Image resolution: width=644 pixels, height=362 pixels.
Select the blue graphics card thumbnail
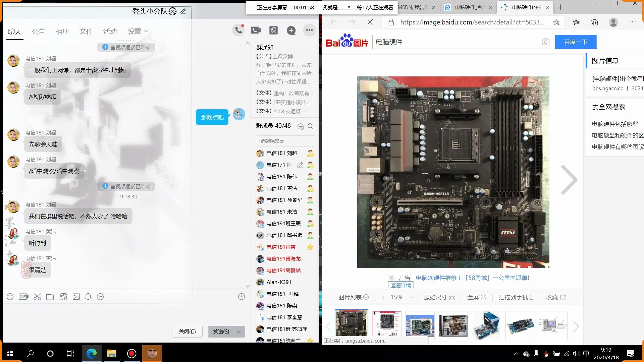[x=520, y=326]
